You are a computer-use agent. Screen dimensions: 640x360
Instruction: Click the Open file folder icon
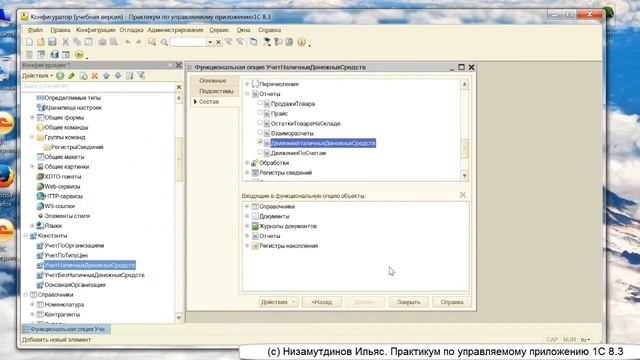(x=41, y=42)
